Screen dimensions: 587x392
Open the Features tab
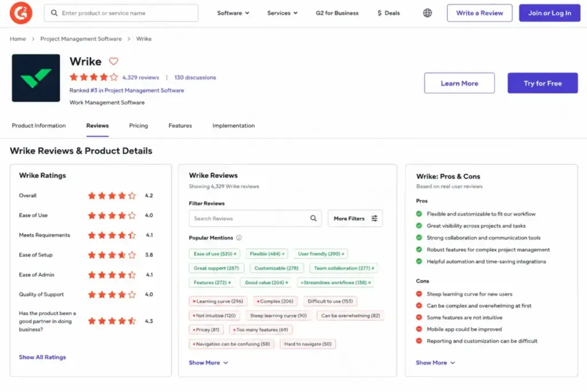pyautogui.click(x=180, y=126)
